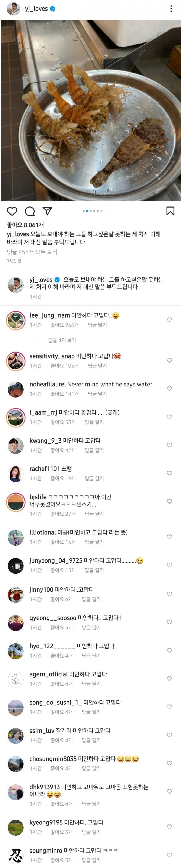Heart the bjslife comment
Image resolution: width=181 pixels, height=868 pixels.
pos(169,501)
